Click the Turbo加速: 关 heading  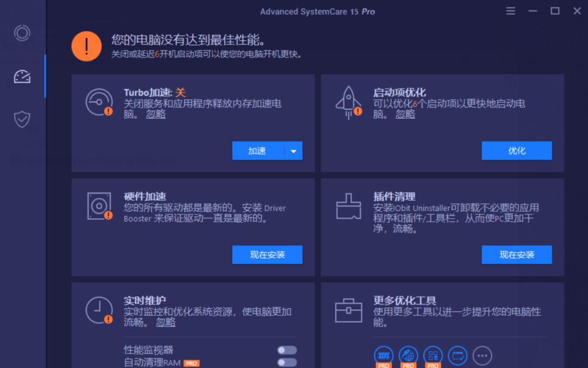point(154,92)
